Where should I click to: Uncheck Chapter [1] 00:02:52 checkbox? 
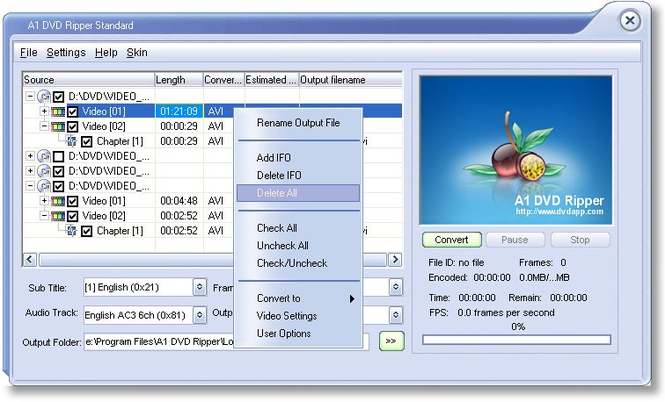(87, 231)
